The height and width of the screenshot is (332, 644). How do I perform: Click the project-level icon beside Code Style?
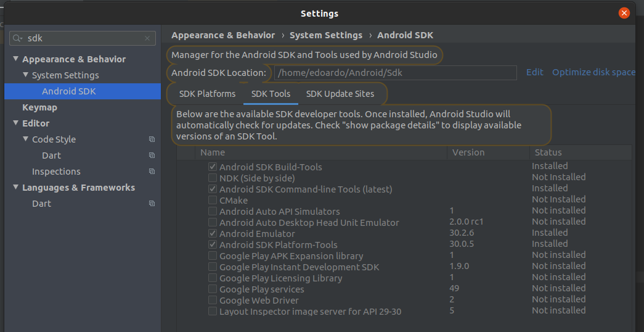click(152, 139)
